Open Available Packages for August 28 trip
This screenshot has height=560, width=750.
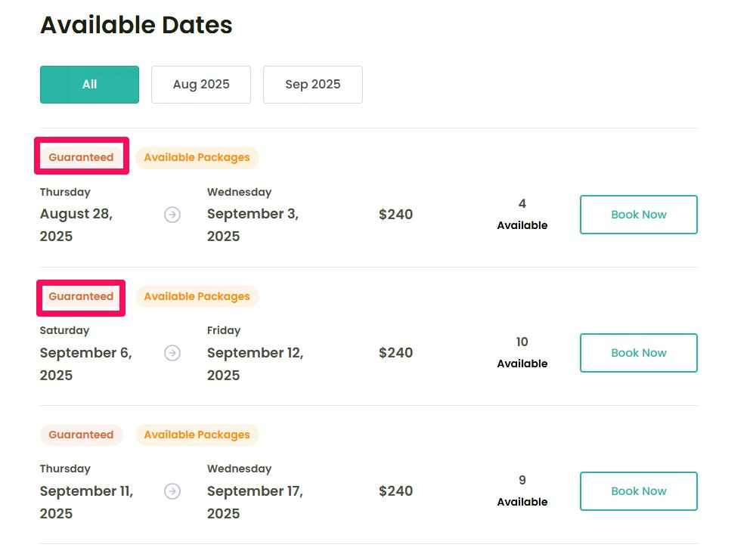[x=197, y=157]
